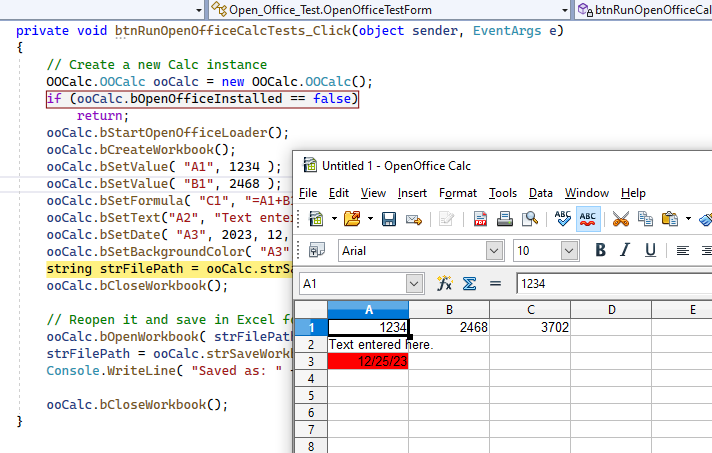Click the Align Left icon
The height and width of the screenshot is (453, 712).
(682, 251)
